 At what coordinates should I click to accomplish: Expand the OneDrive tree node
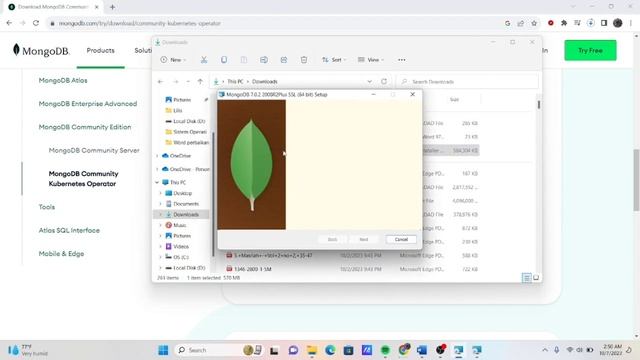157,156
